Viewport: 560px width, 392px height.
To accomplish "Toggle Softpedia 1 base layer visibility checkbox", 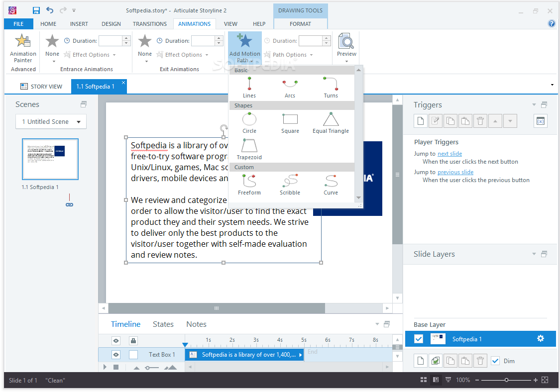I will click(418, 338).
